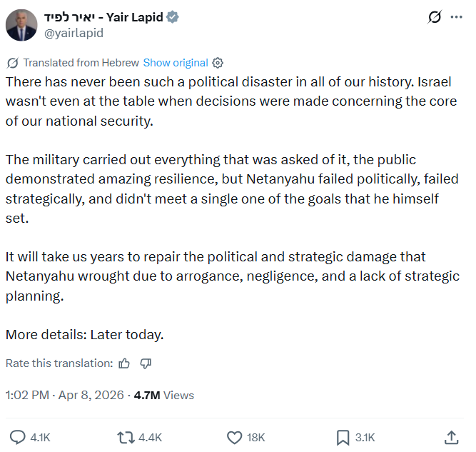Show original Hebrew text
The height and width of the screenshot is (452, 476).
coord(176,63)
